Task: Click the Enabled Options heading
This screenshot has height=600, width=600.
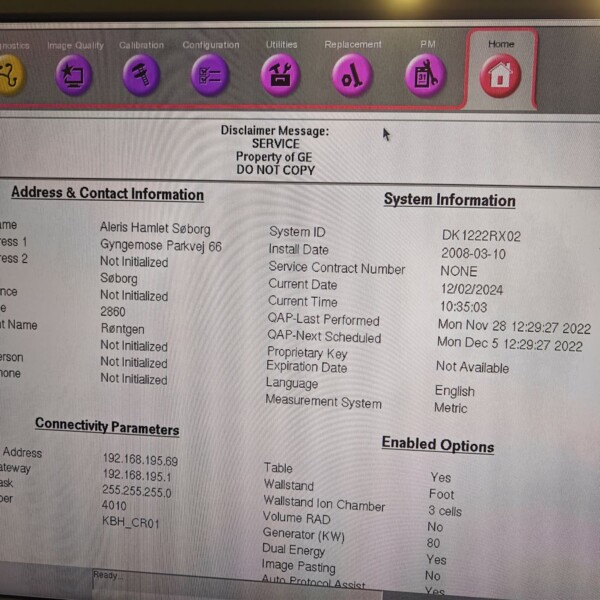Action: (437, 445)
